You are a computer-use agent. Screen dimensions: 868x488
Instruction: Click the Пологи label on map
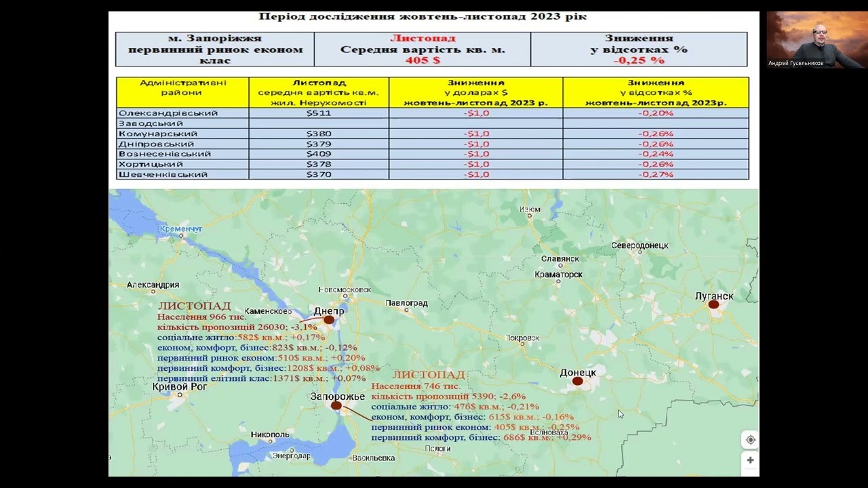click(x=437, y=448)
